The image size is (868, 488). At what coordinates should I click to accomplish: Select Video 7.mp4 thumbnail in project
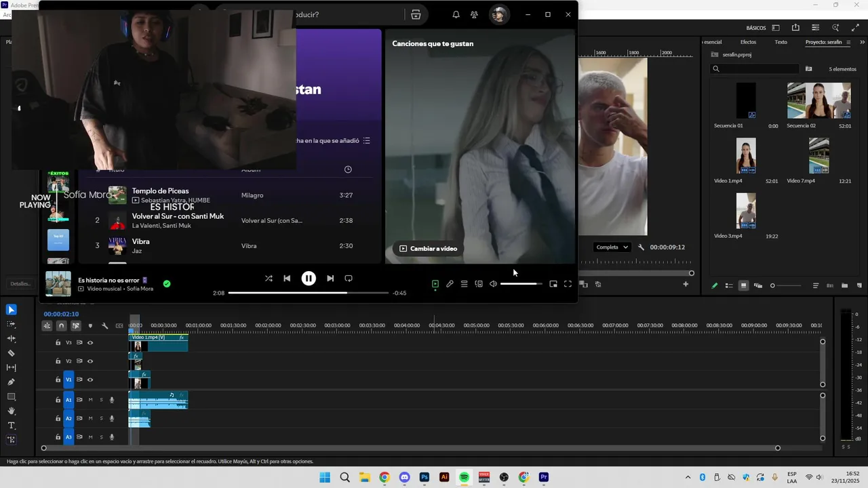click(x=818, y=155)
